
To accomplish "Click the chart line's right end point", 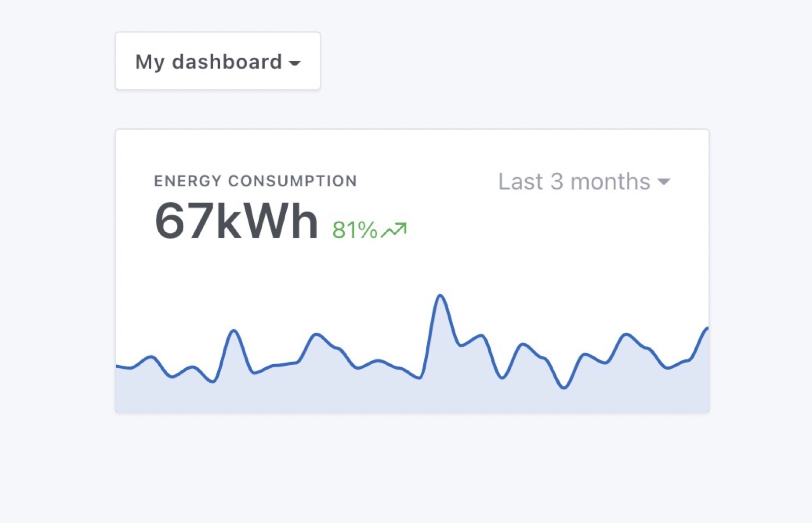I will point(707,329).
